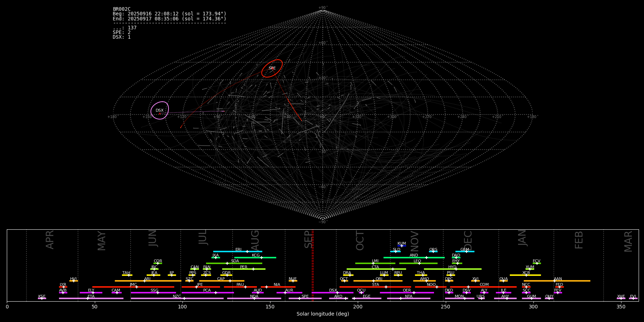Image resolution: width=644 pixels, height=322 pixels.
Task: Select the DSX shower bar in the timeline
Action: [332, 293]
